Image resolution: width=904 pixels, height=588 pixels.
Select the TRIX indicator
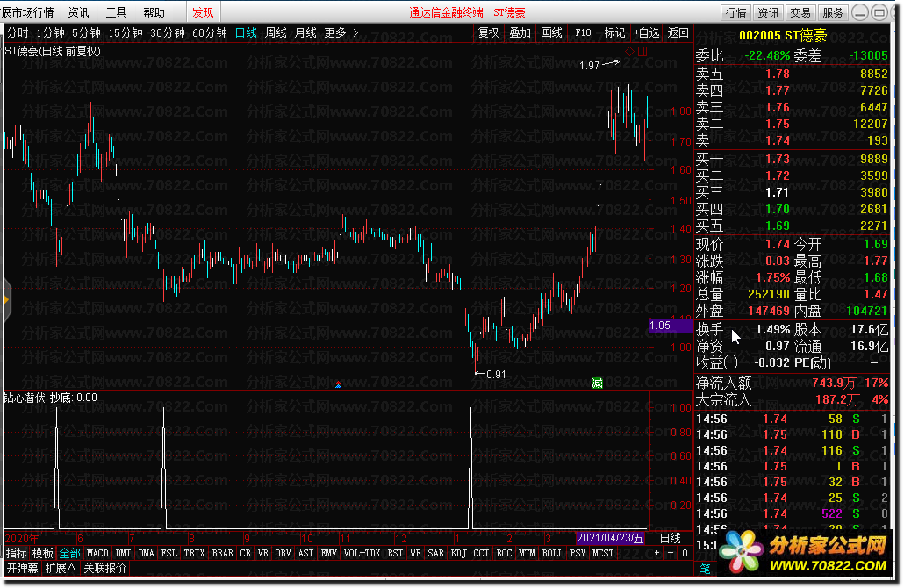pos(194,554)
